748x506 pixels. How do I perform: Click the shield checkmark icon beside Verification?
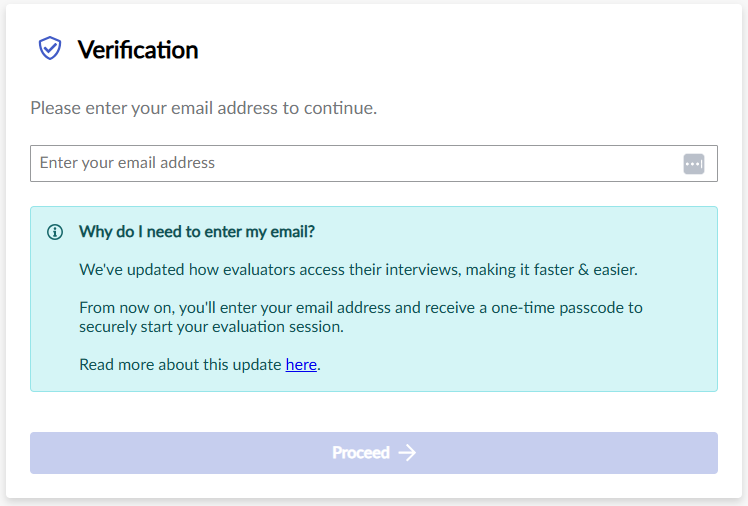tap(50, 49)
